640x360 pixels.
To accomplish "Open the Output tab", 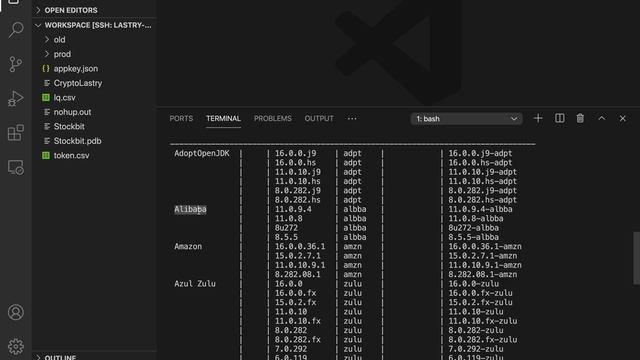I will (x=319, y=119).
